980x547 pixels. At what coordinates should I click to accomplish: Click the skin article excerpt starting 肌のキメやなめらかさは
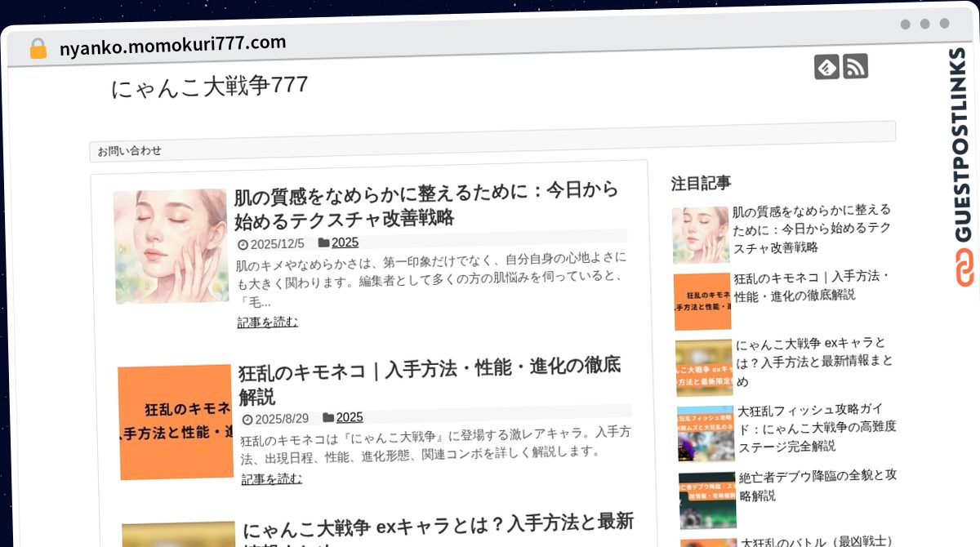click(432, 280)
